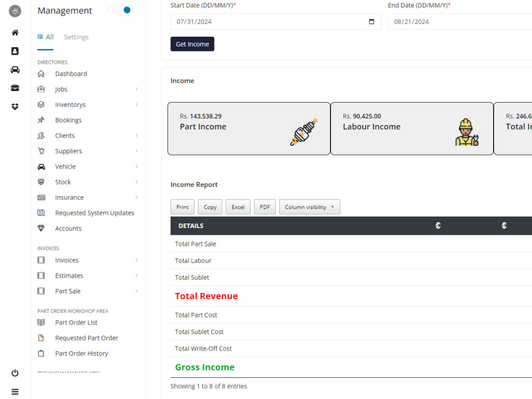The image size is (532, 399).
Task: Click the Start Date input field
Action: pyautogui.click(x=276, y=21)
